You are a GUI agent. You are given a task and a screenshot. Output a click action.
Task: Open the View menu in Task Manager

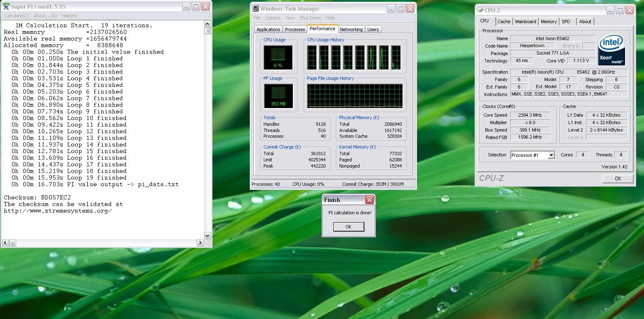[290, 18]
